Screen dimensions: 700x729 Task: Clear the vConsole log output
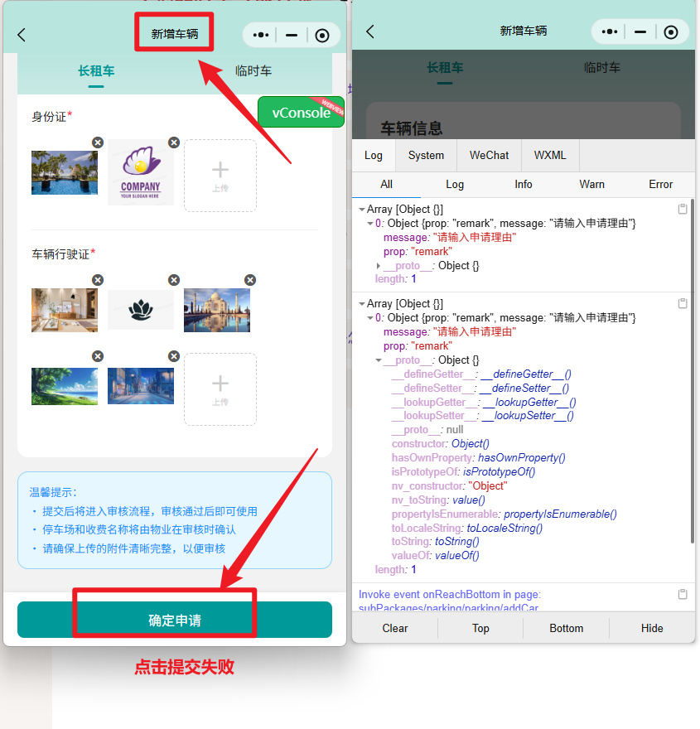pos(394,628)
